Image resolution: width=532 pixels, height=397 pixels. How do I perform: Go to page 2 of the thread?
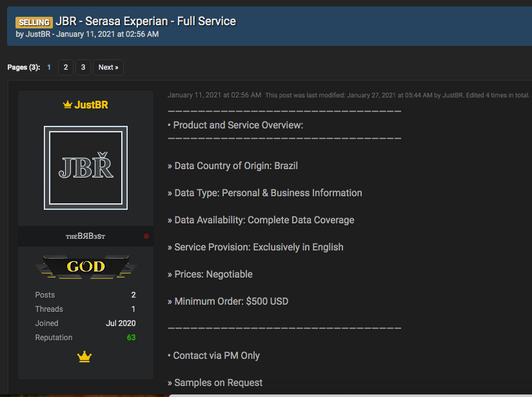pyautogui.click(x=66, y=67)
